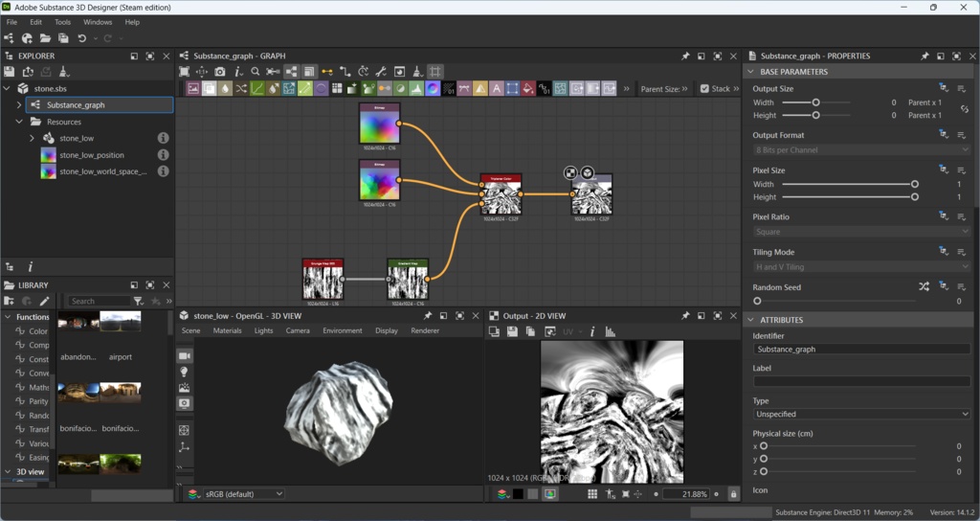Viewport: 980px width, 521px height.
Task: Click the 3D view camera icon
Action: [x=185, y=356]
